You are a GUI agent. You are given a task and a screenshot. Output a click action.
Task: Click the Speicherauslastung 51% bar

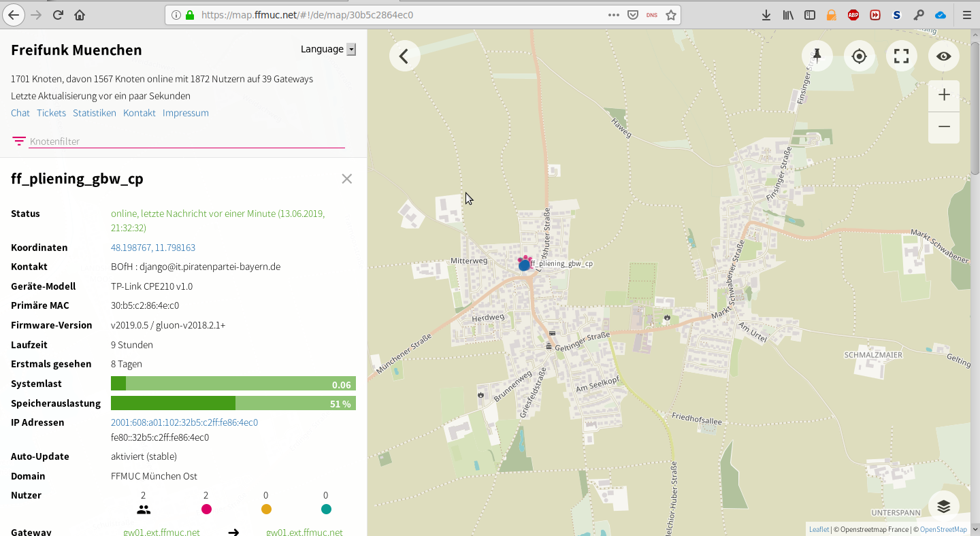[x=233, y=403]
